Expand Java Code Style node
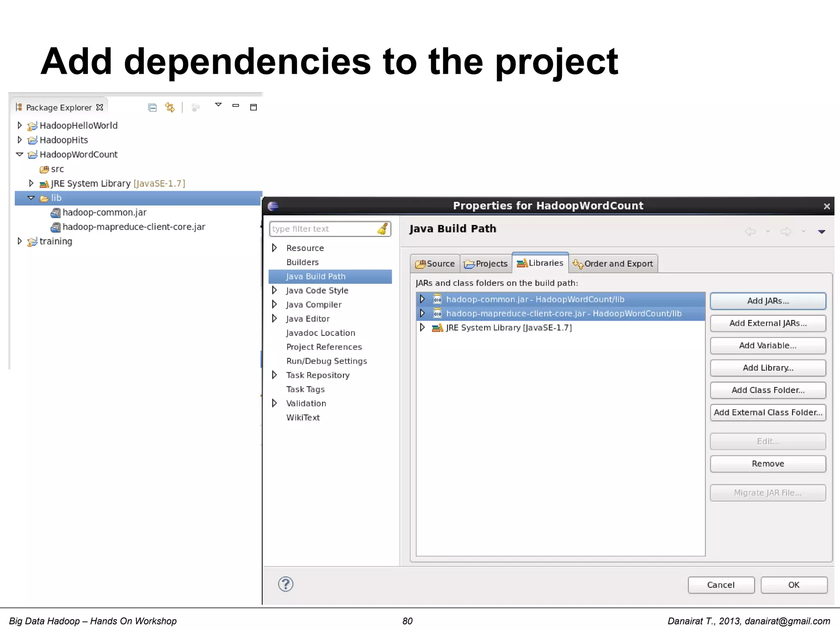 point(274,290)
